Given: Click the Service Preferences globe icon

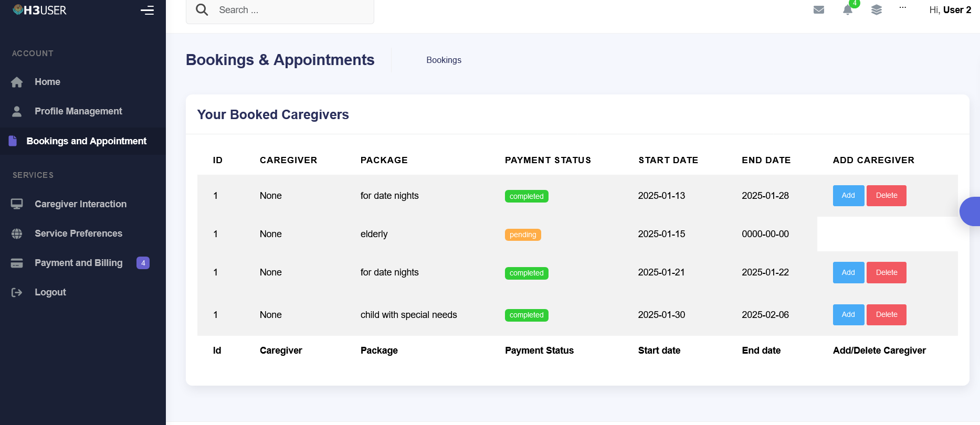Looking at the screenshot, I should [17, 233].
